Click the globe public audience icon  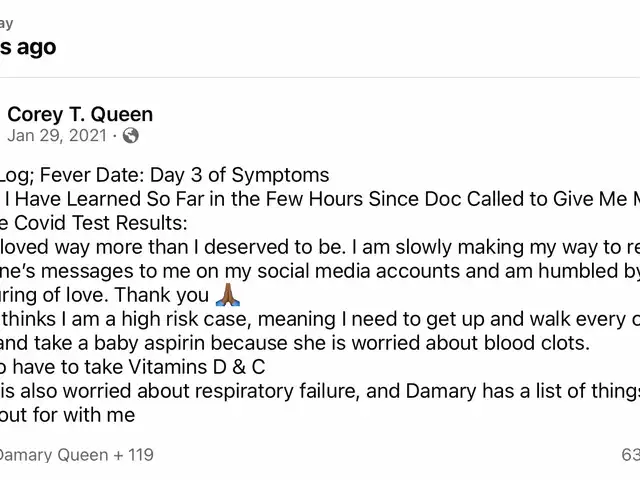[131, 136]
